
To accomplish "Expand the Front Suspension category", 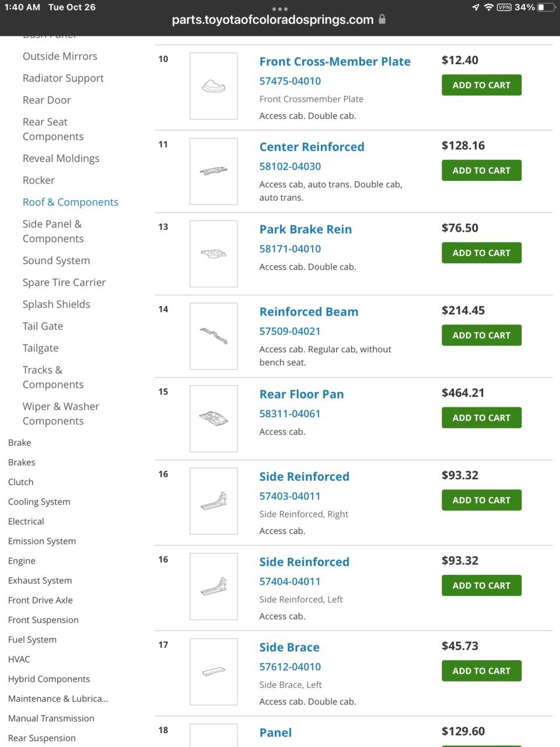I will 43,620.
